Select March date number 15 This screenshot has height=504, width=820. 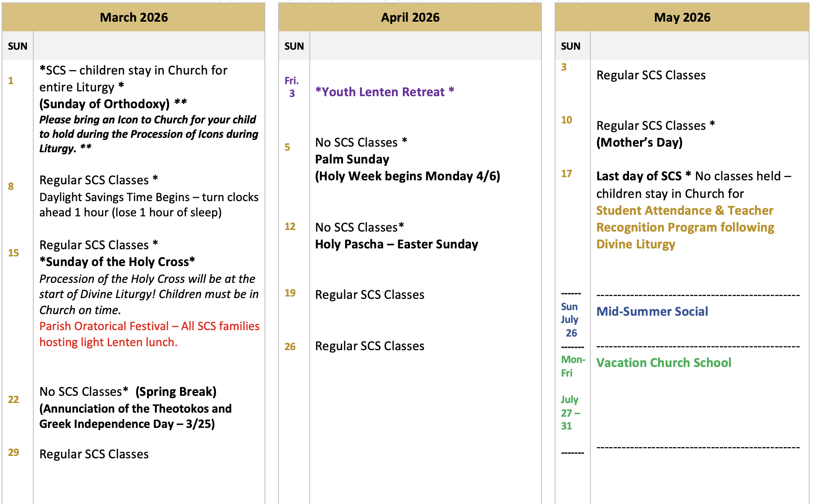14,253
